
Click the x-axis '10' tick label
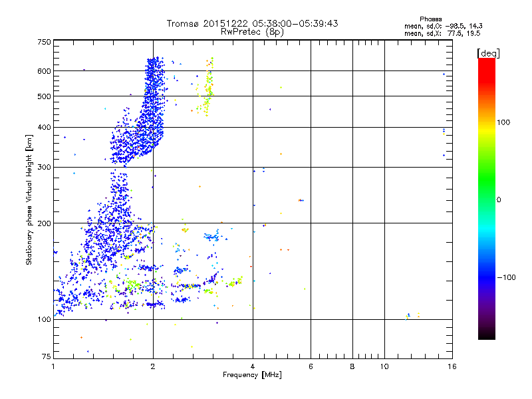click(x=384, y=366)
